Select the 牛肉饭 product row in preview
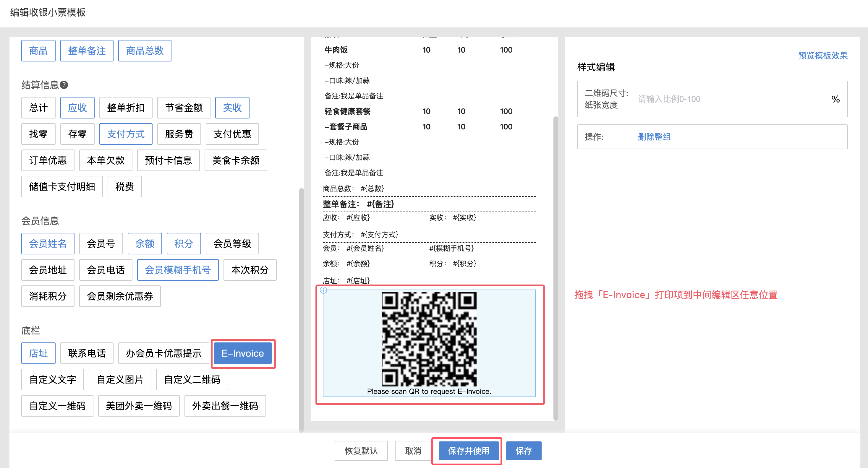 (x=429, y=50)
